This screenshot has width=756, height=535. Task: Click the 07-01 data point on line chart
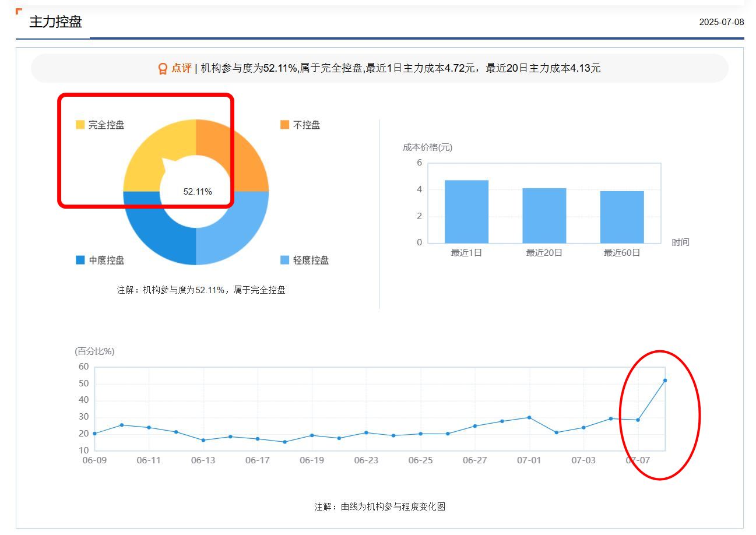529,417
